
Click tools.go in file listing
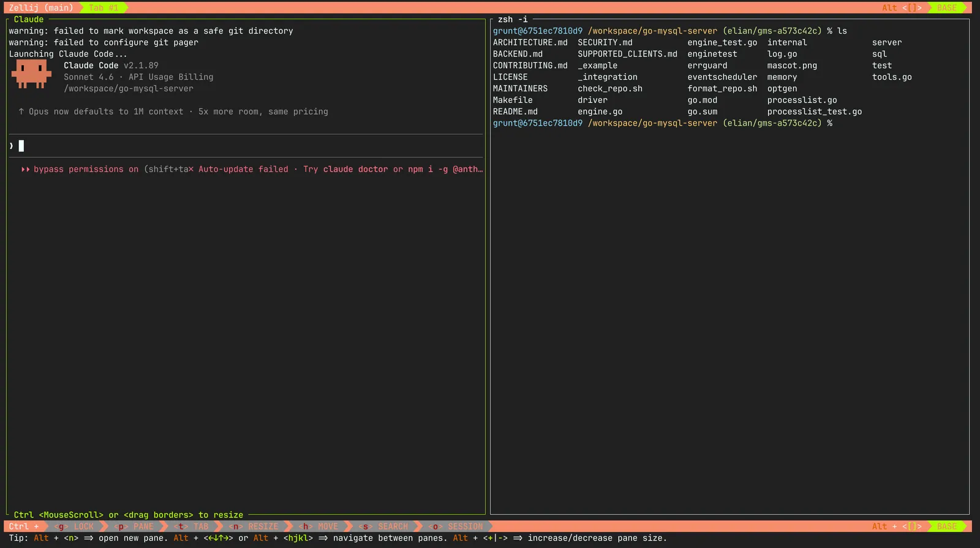(x=892, y=77)
